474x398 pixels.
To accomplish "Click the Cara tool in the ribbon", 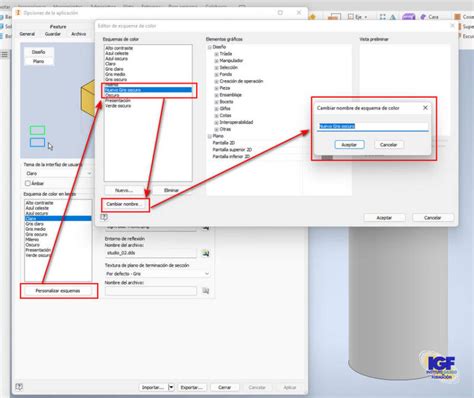I will pos(429,17).
